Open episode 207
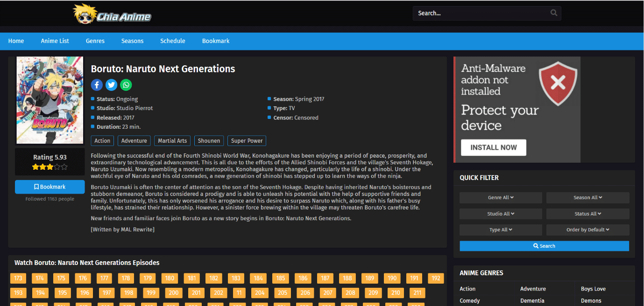Viewport: 644px width, 306px height. 328,293
